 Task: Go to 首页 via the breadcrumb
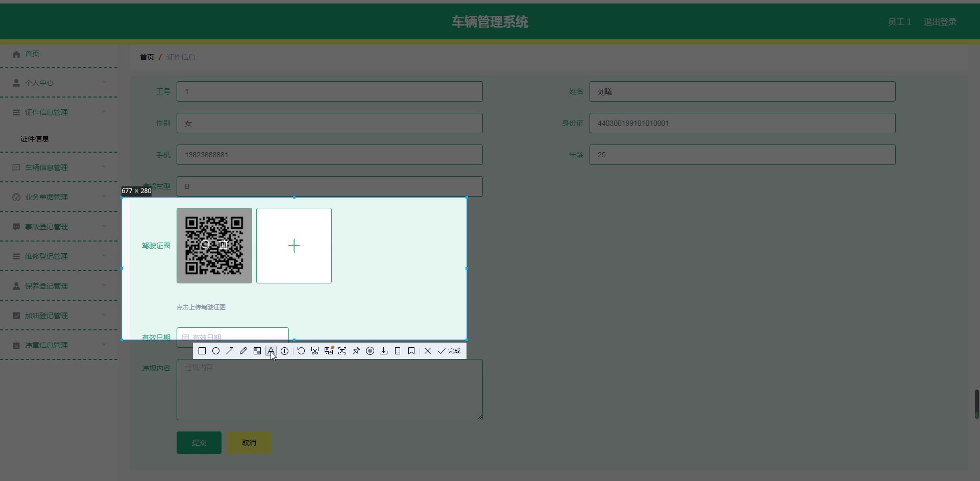[147, 57]
